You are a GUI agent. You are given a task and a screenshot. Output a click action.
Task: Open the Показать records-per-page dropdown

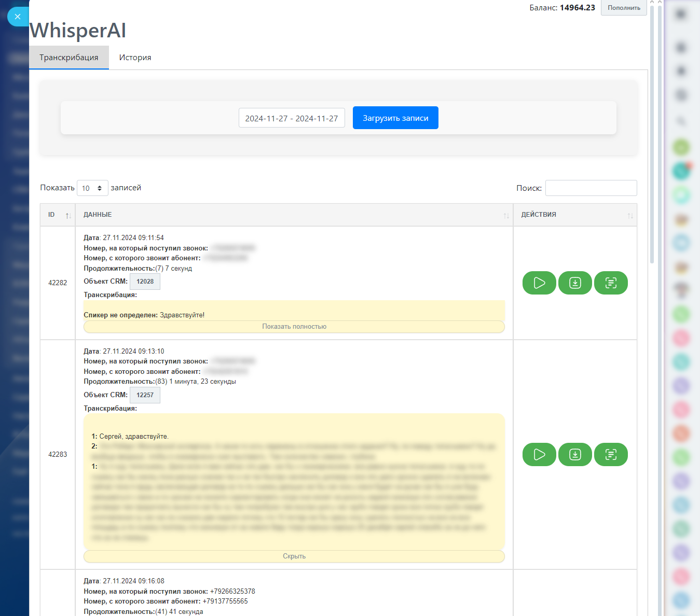(x=92, y=188)
